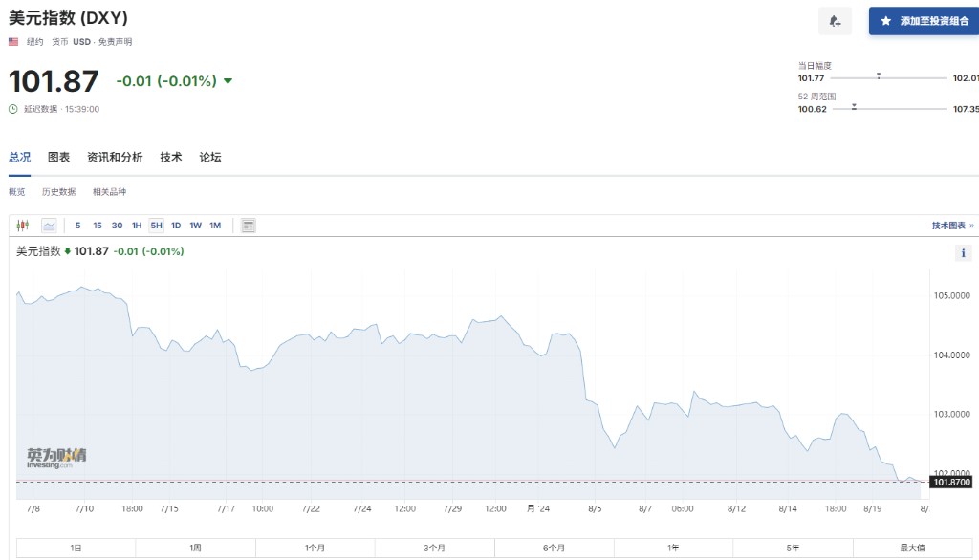The image size is (979, 560).
Task: Select the area chart type icon
Action: coord(49,226)
